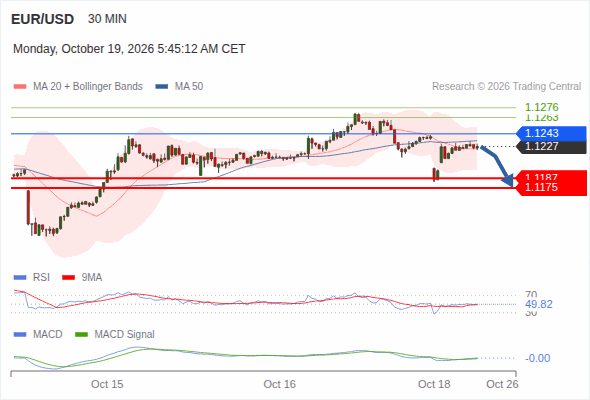Click the black 1.1227 current price tag

click(551, 147)
